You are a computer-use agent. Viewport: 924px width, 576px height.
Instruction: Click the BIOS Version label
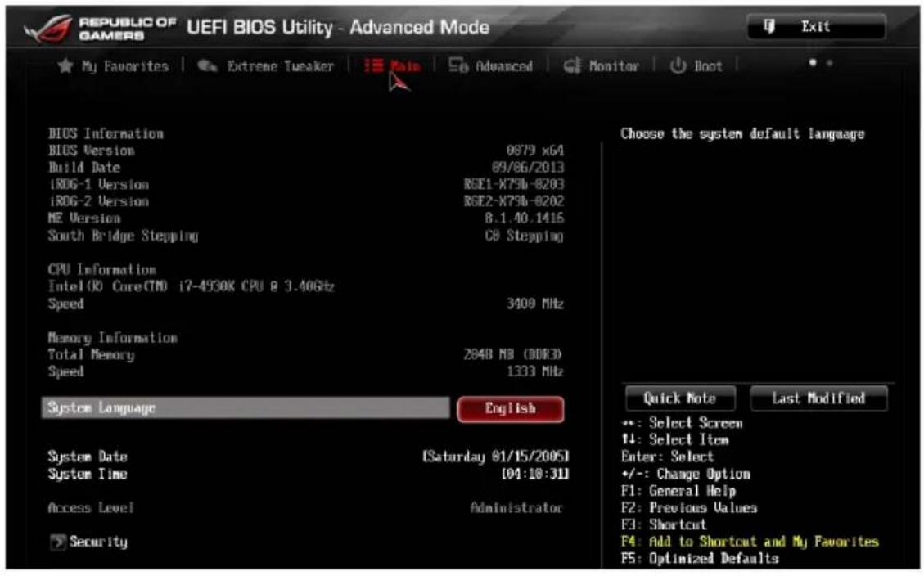tap(92, 151)
